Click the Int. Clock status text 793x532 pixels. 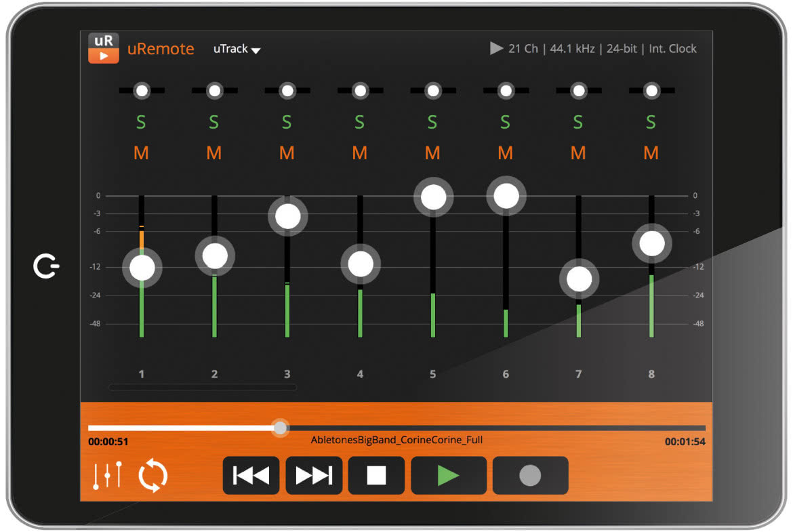click(672, 49)
